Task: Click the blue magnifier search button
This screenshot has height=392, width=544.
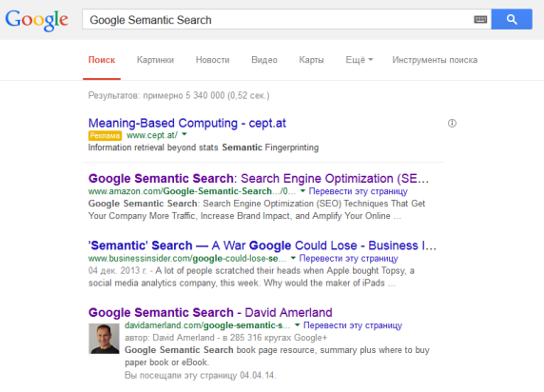Action: pyautogui.click(x=512, y=19)
